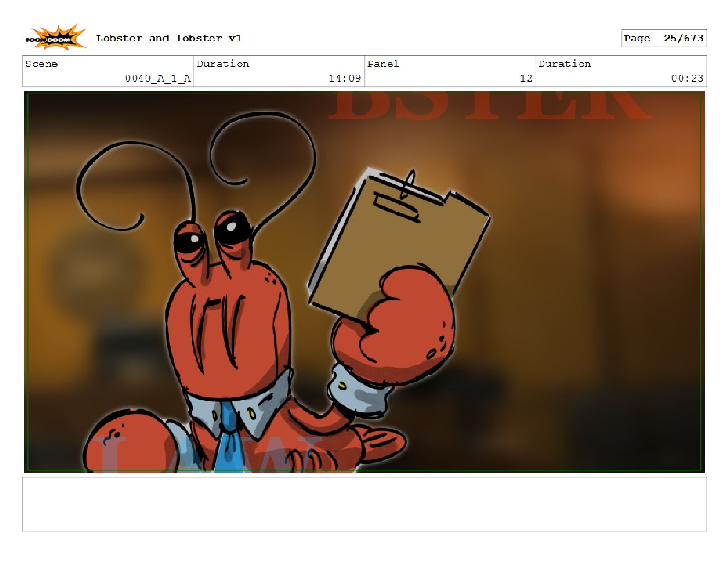728x564 pixels.
Task: Click the 'Panel' header label
Action: click(x=383, y=64)
